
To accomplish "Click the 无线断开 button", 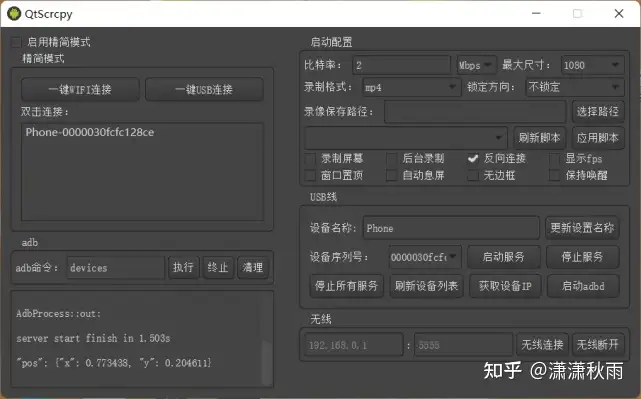I will [598, 345].
